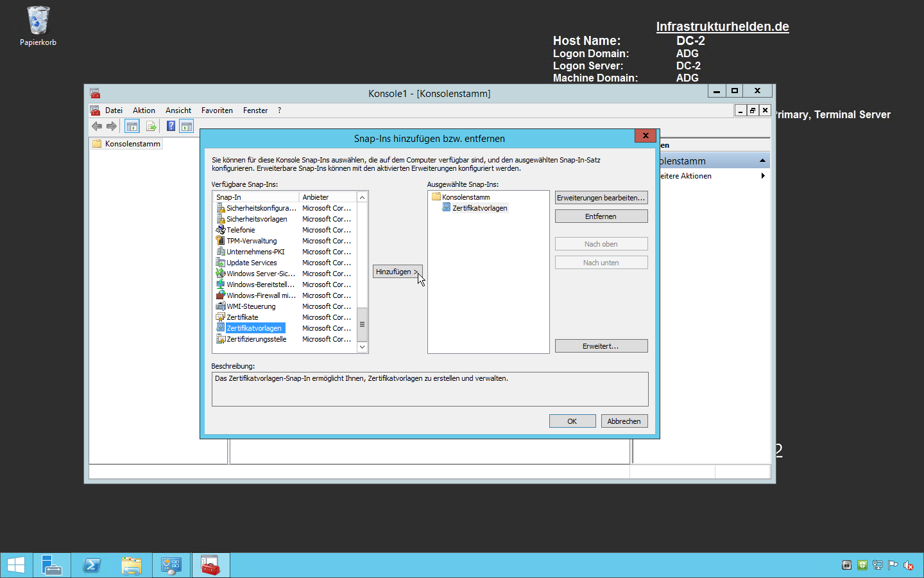Click scroll-up arrow of snap-in list

point(362,197)
